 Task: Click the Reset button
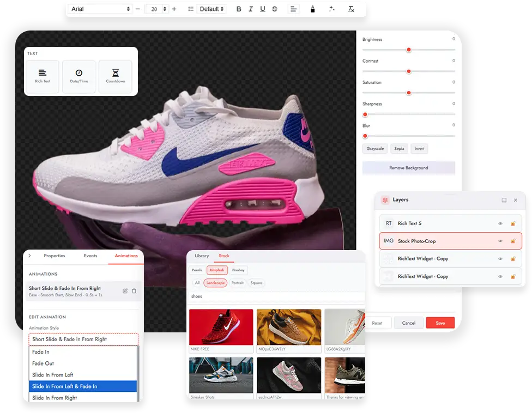[377, 323]
